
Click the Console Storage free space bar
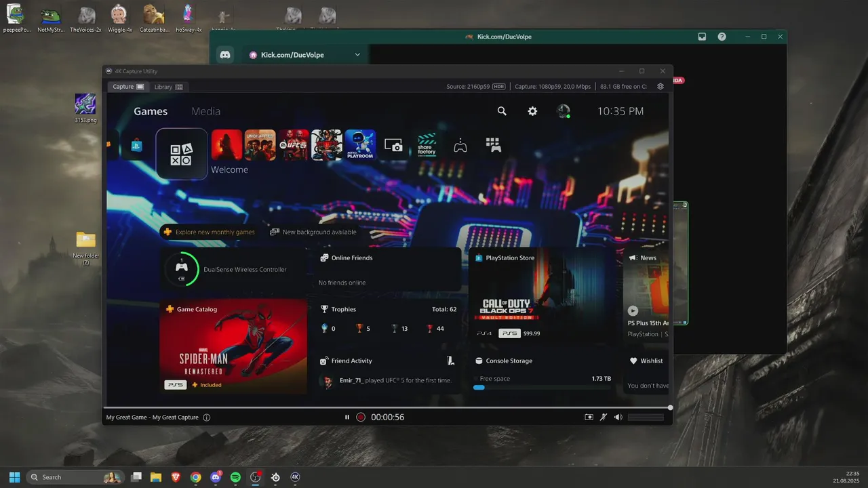pyautogui.click(x=542, y=387)
